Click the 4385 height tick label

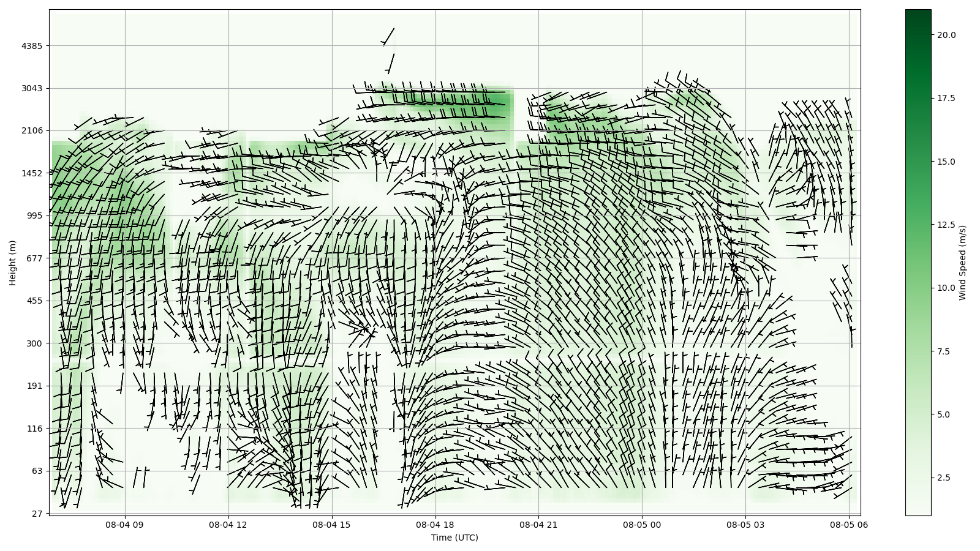32,46
